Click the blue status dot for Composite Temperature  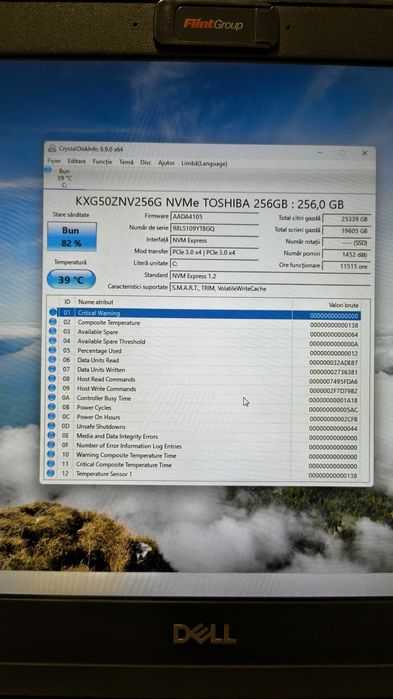pos(53,322)
